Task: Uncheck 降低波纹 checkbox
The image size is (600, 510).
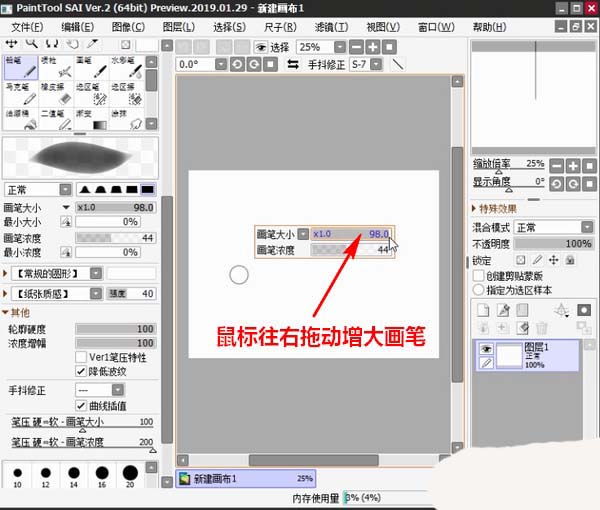Action: click(81, 371)
